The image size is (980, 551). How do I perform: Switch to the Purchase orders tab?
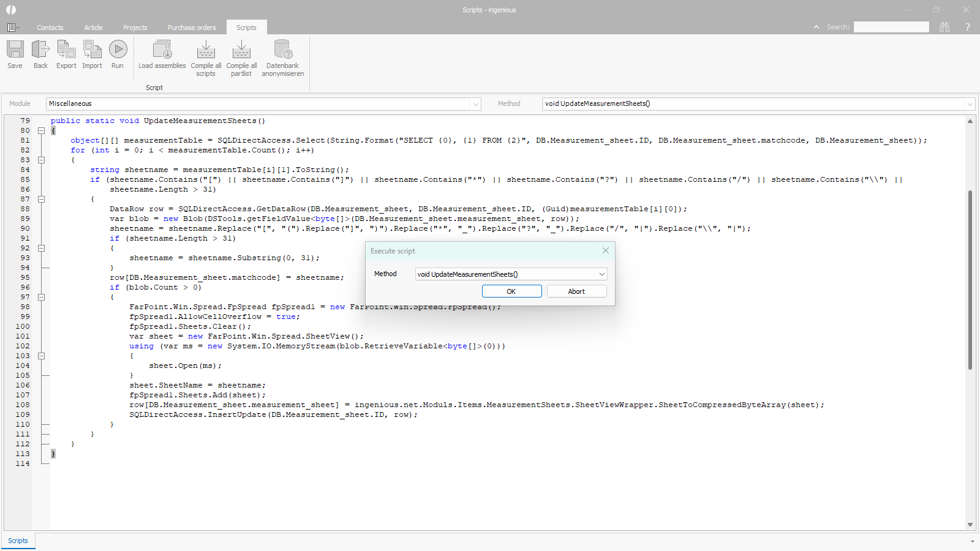coord(192,28)
